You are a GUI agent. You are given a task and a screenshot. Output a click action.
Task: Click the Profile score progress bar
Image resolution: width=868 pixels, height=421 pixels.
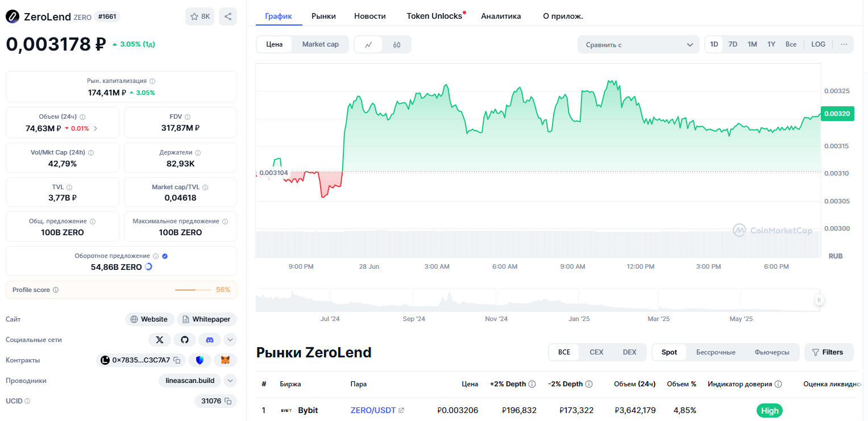193,290
